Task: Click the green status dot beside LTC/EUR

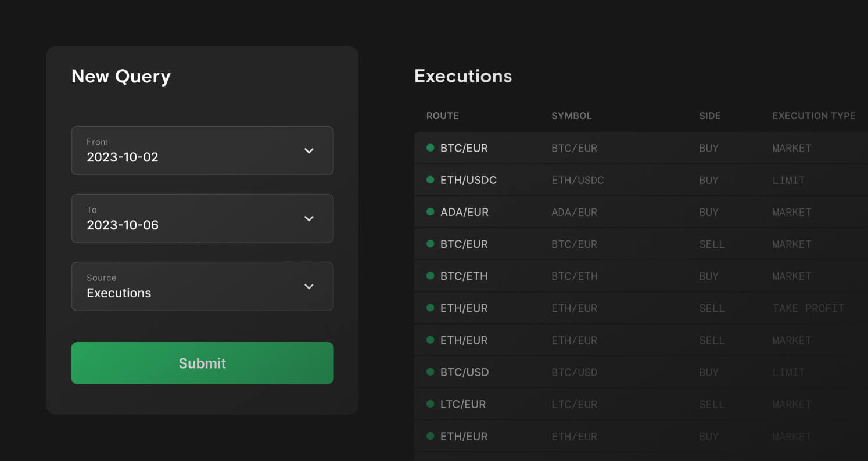Action: (431, 404)
